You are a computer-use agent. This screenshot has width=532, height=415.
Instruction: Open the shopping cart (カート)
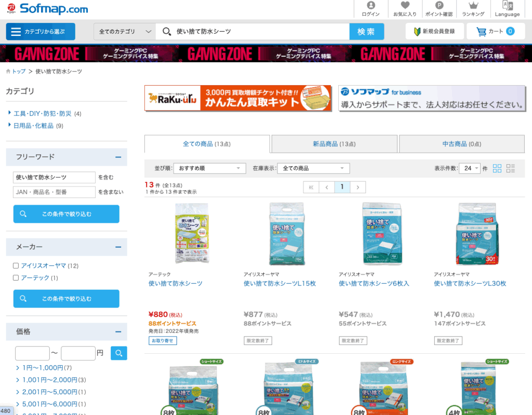[x=496, y=32]
